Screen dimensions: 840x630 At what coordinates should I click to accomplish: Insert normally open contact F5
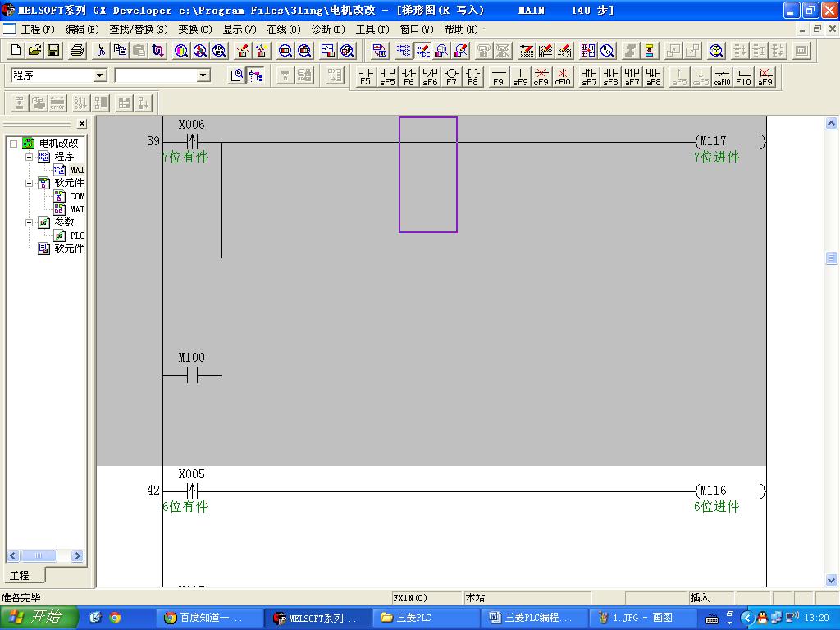[365, 77]
